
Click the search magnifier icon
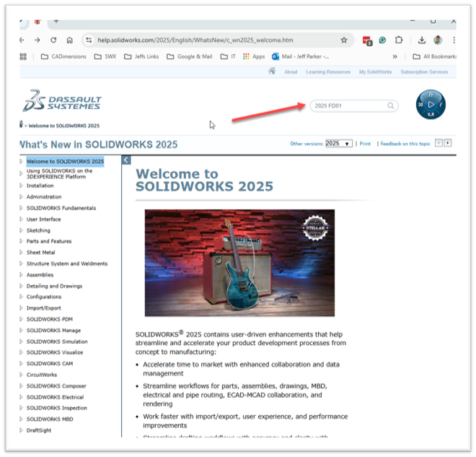coord(390,105)
